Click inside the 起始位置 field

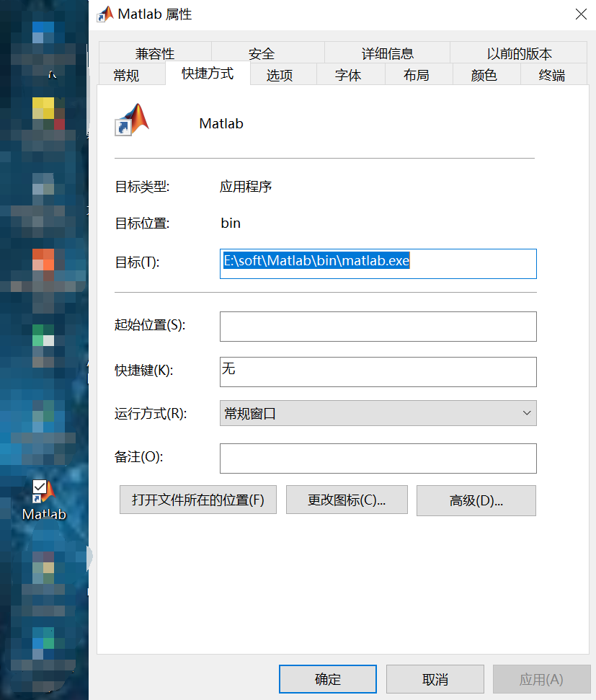tap(378, 327)
